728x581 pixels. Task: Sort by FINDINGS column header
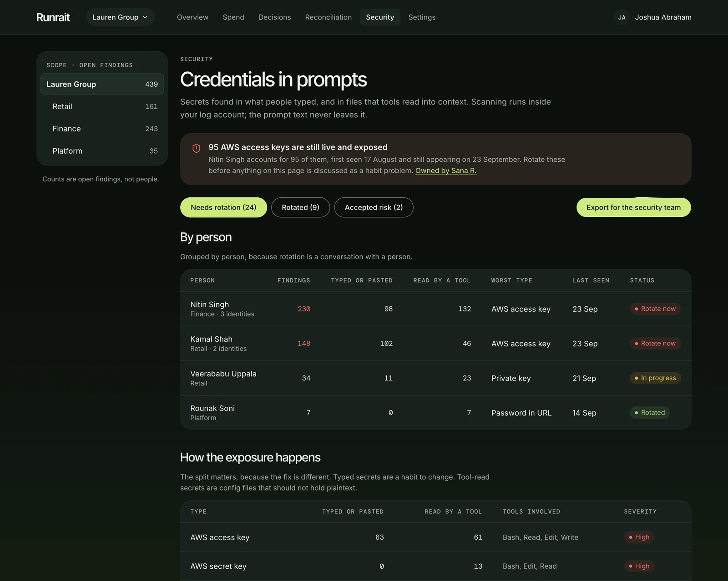click(293, 280)
